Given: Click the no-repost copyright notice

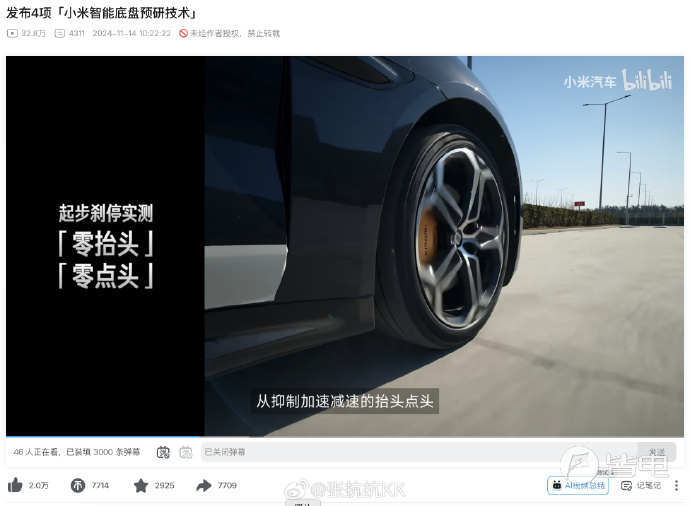Looking at the screenshot, I should coord(229,33).
